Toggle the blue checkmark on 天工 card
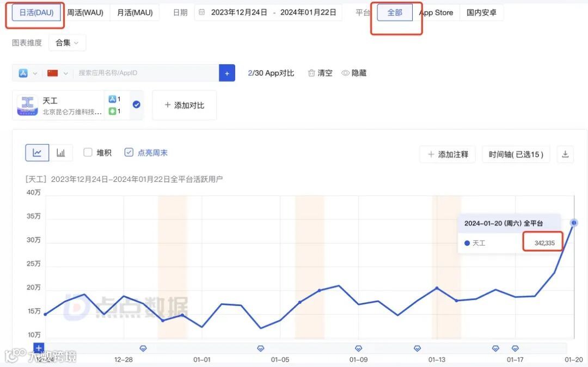The height and width of the screenshot is (367, 588). [x=137, y=105]
